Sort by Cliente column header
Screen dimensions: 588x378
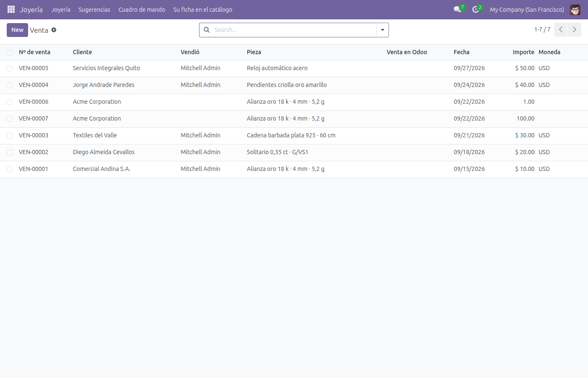(82, 52)
